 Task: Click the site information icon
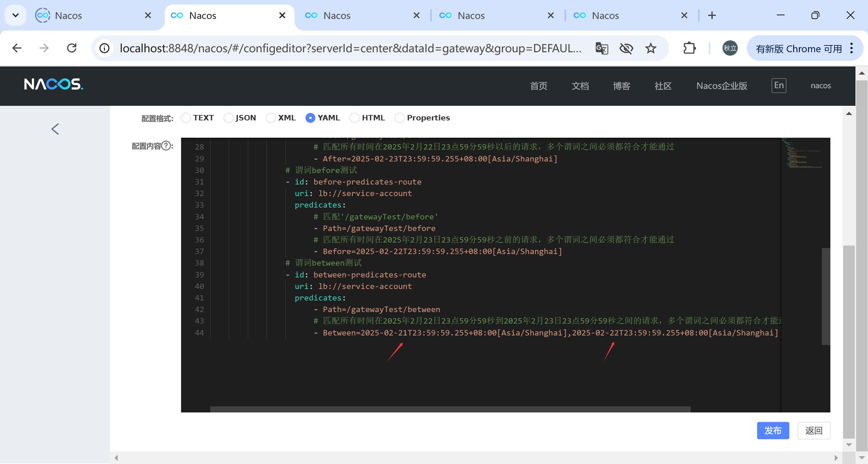point(104,49)
